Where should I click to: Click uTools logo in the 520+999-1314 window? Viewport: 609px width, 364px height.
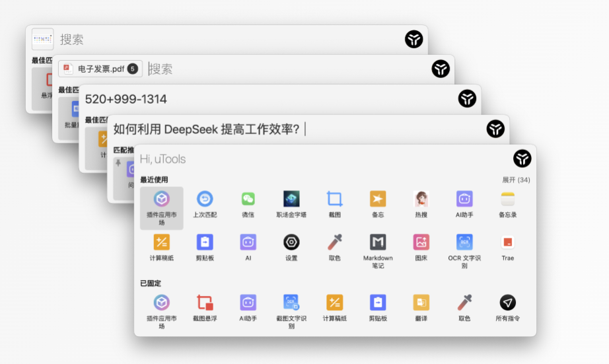(x=467, y=98)
